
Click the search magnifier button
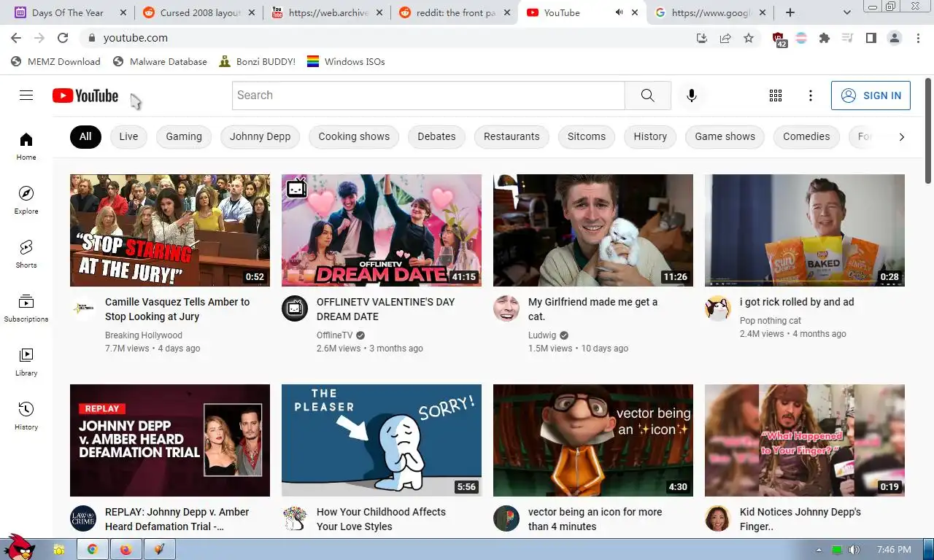(x=648, y=96)
